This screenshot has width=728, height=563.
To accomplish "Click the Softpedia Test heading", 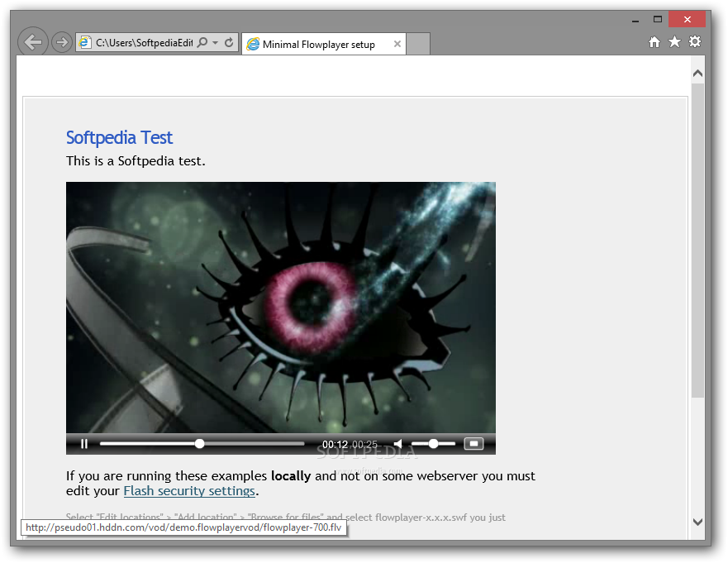I will (x=119, y=137).
